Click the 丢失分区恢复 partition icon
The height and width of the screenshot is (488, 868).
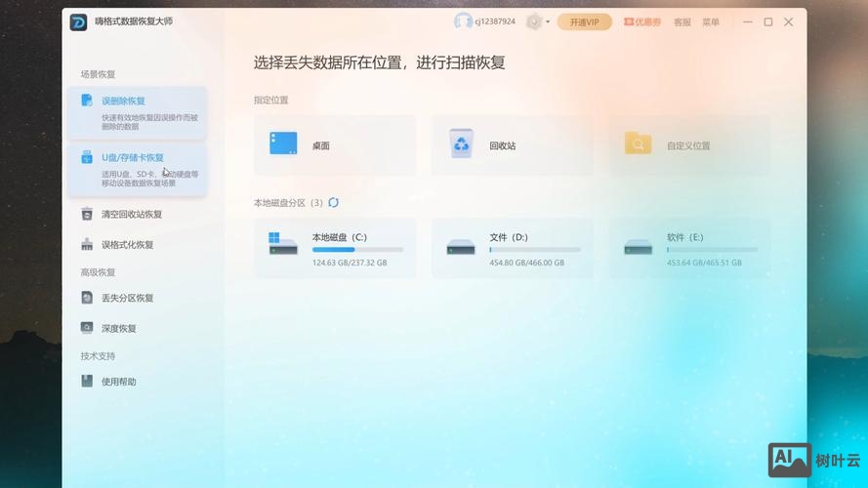pos(87,297)
